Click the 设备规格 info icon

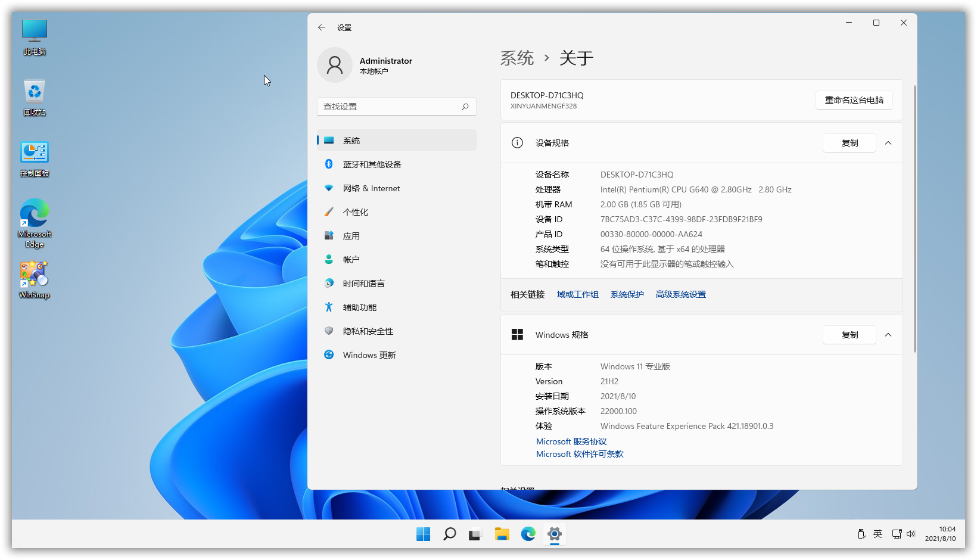pyautogui.click(x=517, y=143)
